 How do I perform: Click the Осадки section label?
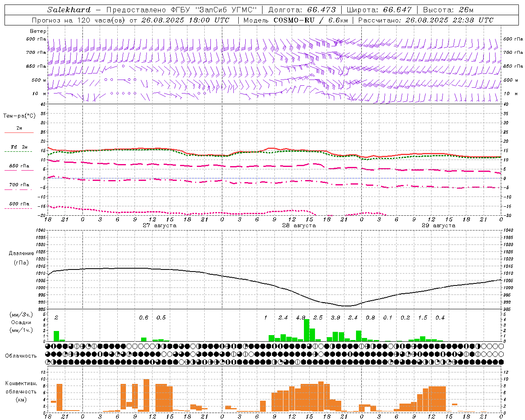tap(21, 322)
